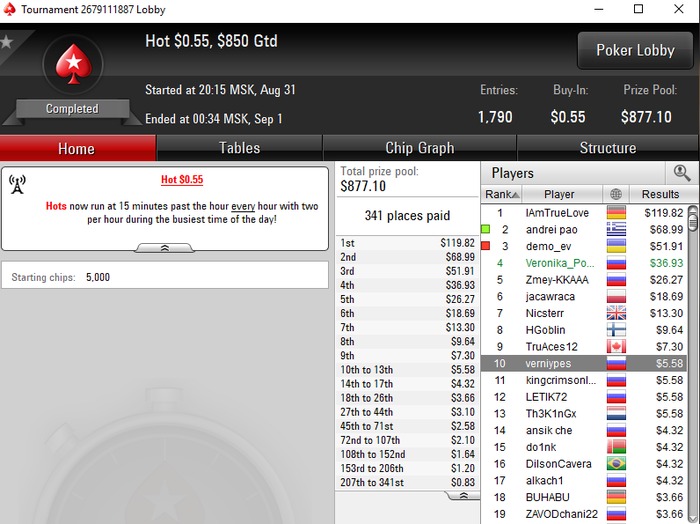Screen dimensions: 700x524
Task: Open player search magnifier icon
Action: coord(682,173)
